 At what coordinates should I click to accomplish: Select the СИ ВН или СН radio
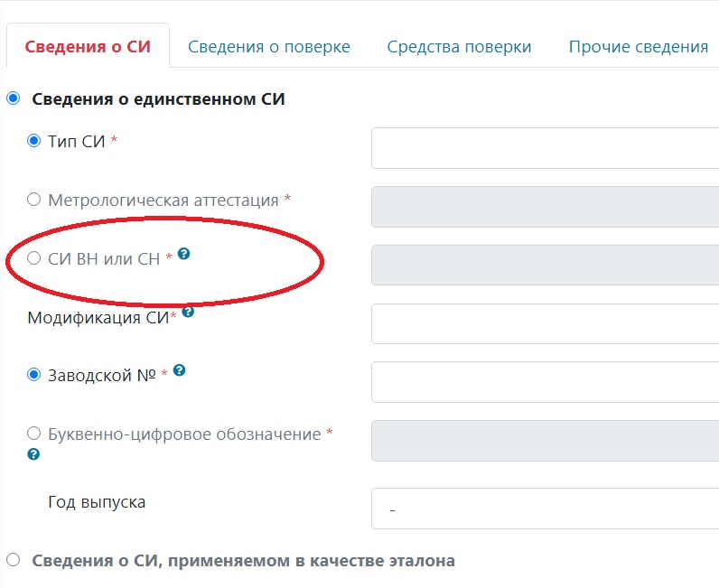click(34, 258)
